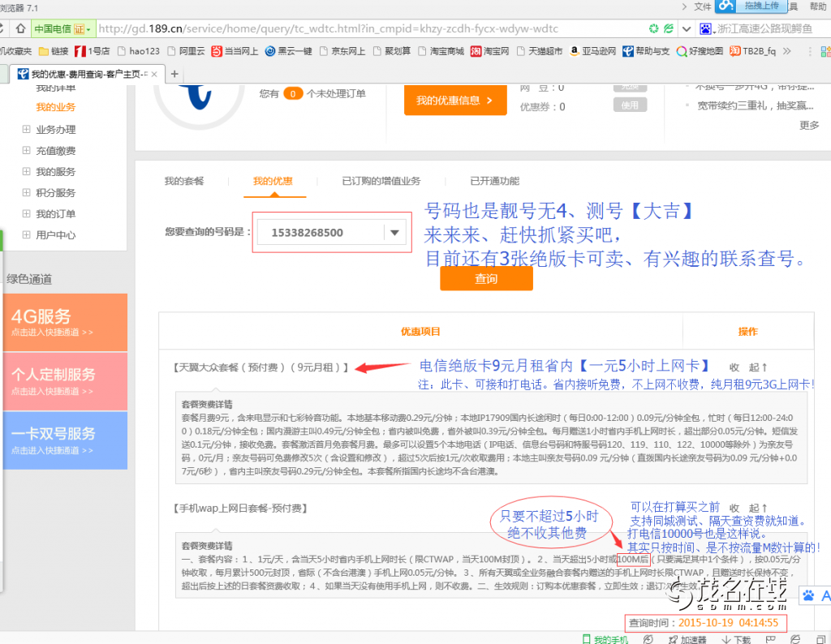Screen dimensions: 831x644
Task: Open the TB2B_fq bookmark
Action: [x=752, y=51]
